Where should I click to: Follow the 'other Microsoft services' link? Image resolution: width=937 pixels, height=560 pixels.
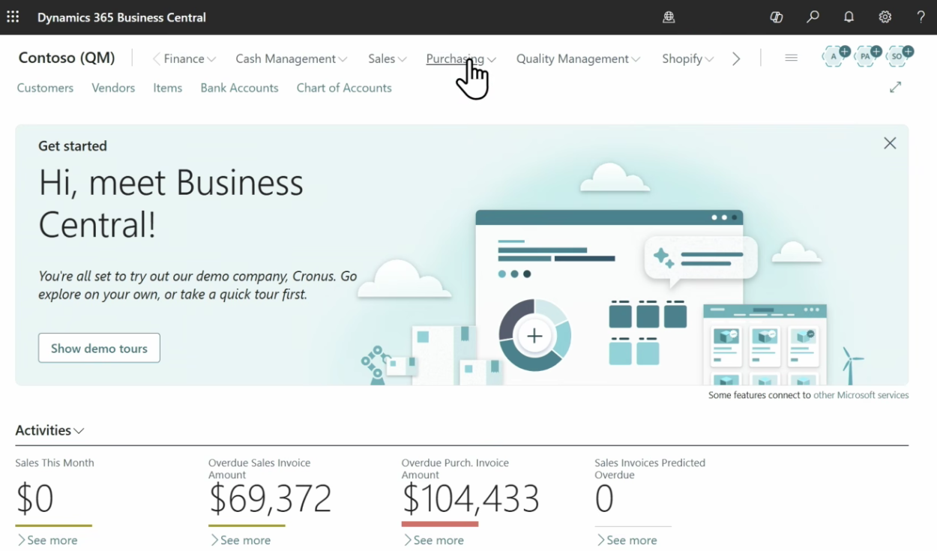pos(861,395)
